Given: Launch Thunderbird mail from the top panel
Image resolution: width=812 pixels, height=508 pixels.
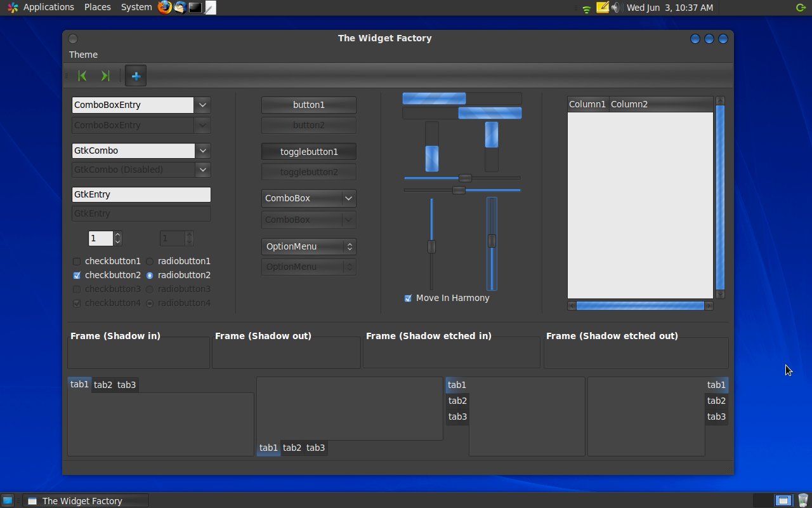Looking at the screenshot, I should (180, 8).
